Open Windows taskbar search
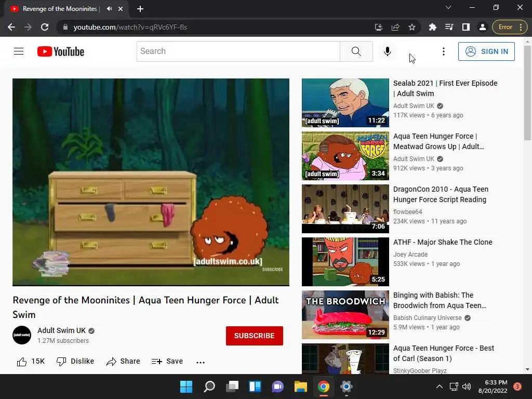This screenshot has height=399, width=532. 209,387
